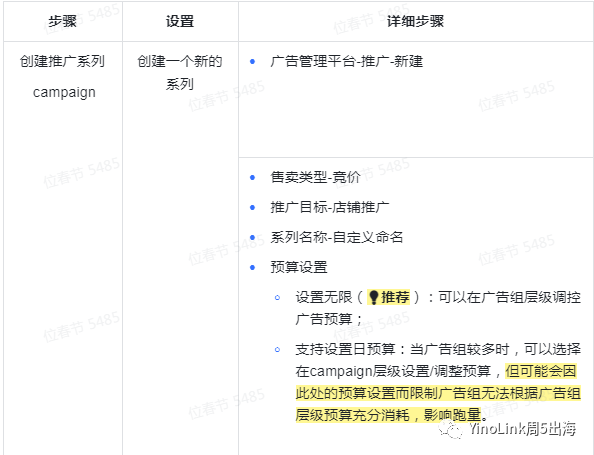The image size is (594, 455).
Task: Click highlighted text 但可能会因
Action: pos(541,371)
